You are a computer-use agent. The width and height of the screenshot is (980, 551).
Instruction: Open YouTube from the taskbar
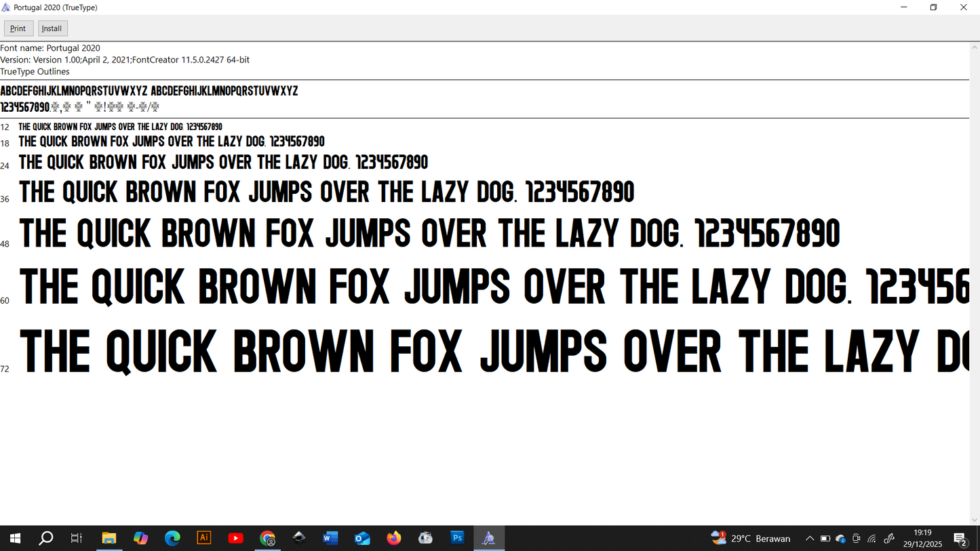(x=235, y=538)
